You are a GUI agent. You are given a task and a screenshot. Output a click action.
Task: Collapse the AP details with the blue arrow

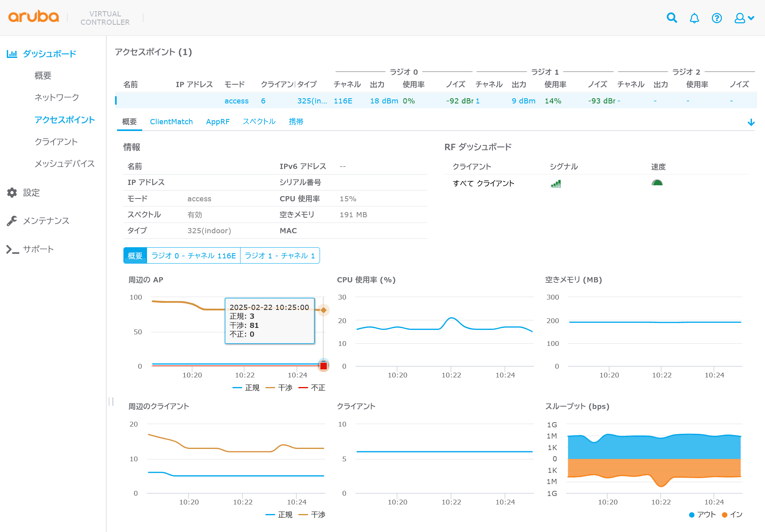pos(751,122)
